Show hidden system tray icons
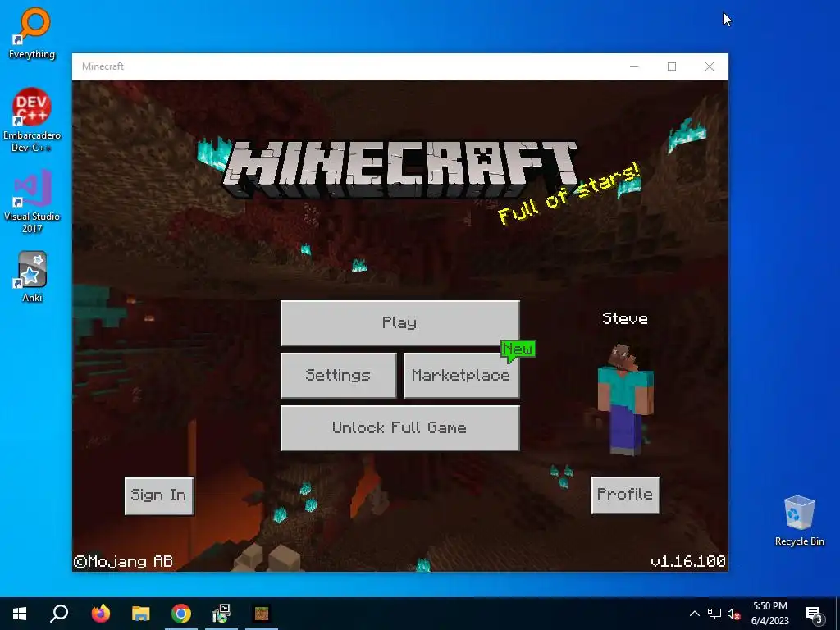 point(694,614)
